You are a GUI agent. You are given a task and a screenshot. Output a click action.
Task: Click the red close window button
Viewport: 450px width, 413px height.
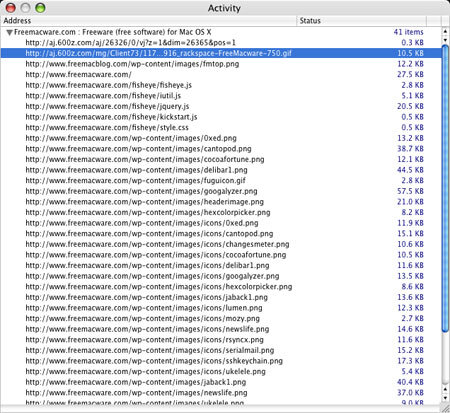point(11,8)
